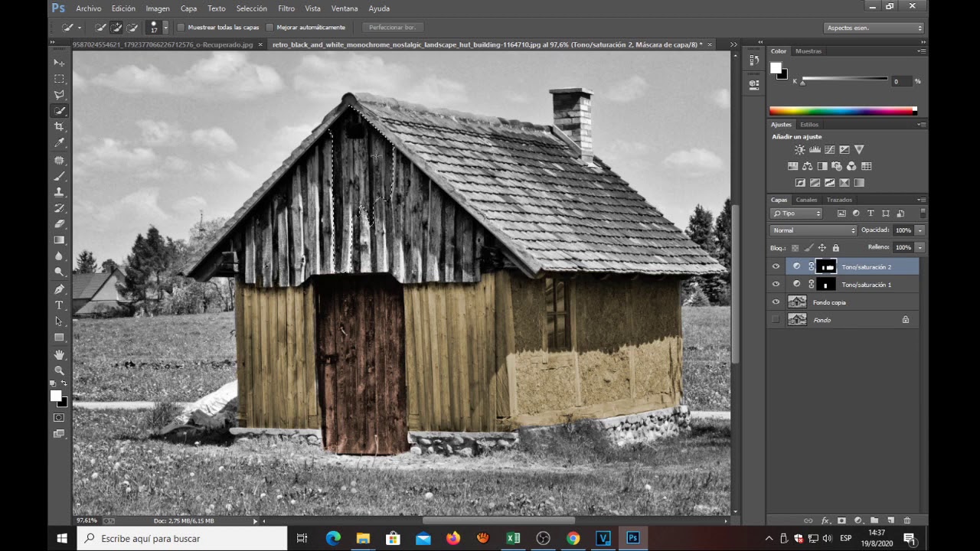The image size is (980, 551).
Task: Toggle lock position icon
Action: click(822, 248)
